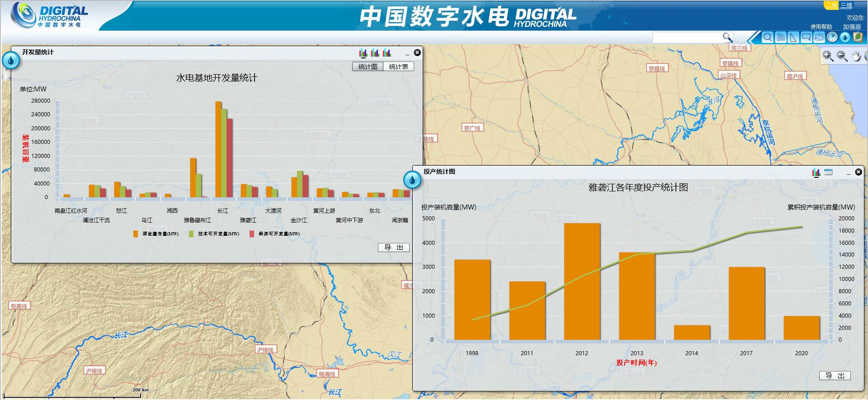Toggle table view icon in 投产统计图 panel
This screenshot has width=868, height=400.
pyautogui.click(x=828, y=172)
